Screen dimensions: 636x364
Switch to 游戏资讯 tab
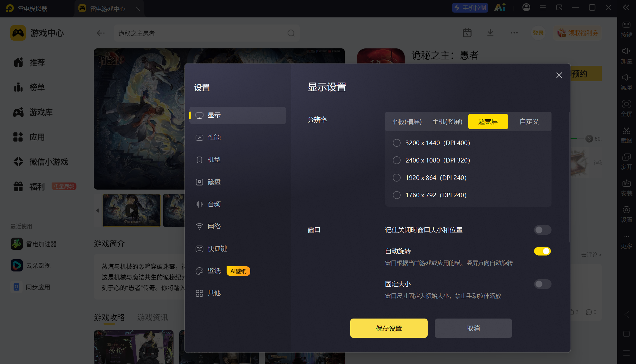pos(153,318)
